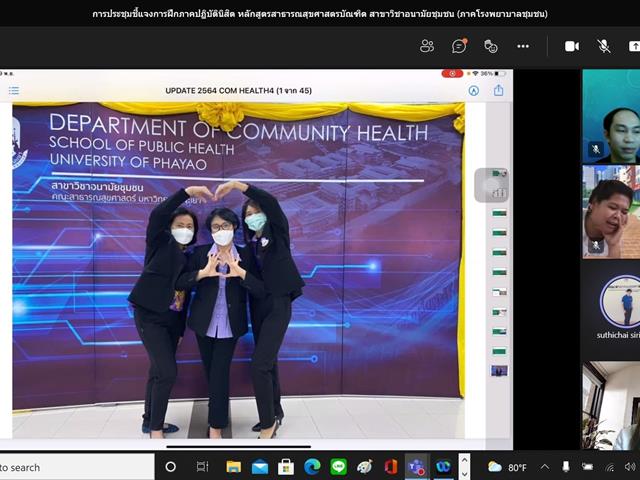Image resolution: width=640 pixels, height=480 pixels.
Task: Open the slide outline list icon
Action: click(x=14, y=91)
